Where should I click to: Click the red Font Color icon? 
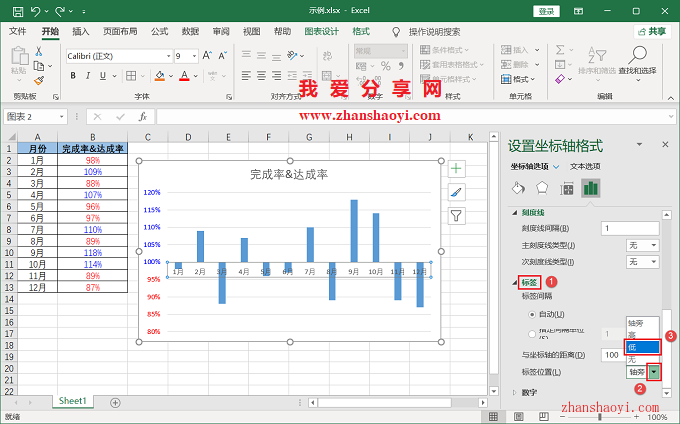(184, 76)
